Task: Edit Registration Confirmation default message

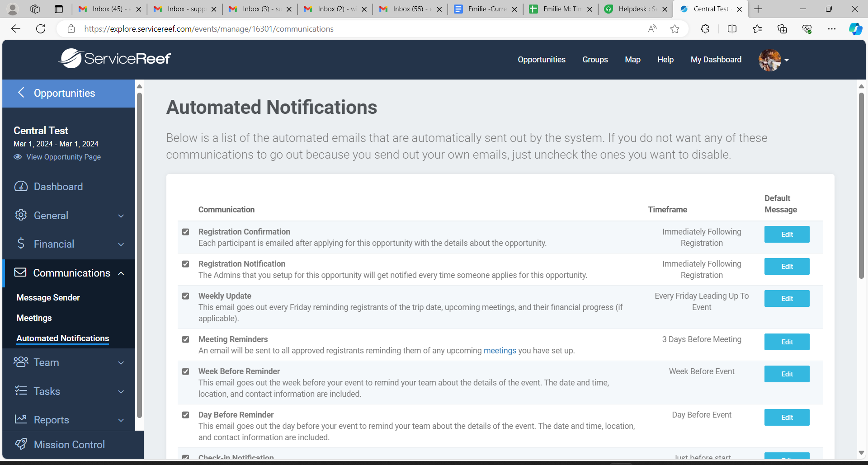Action: (787, 235)
